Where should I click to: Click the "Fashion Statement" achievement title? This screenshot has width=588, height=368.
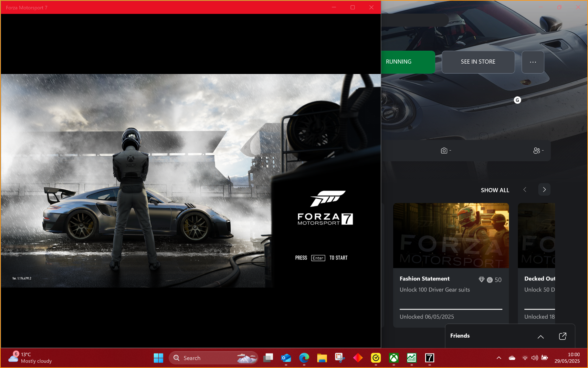(425, 279)
